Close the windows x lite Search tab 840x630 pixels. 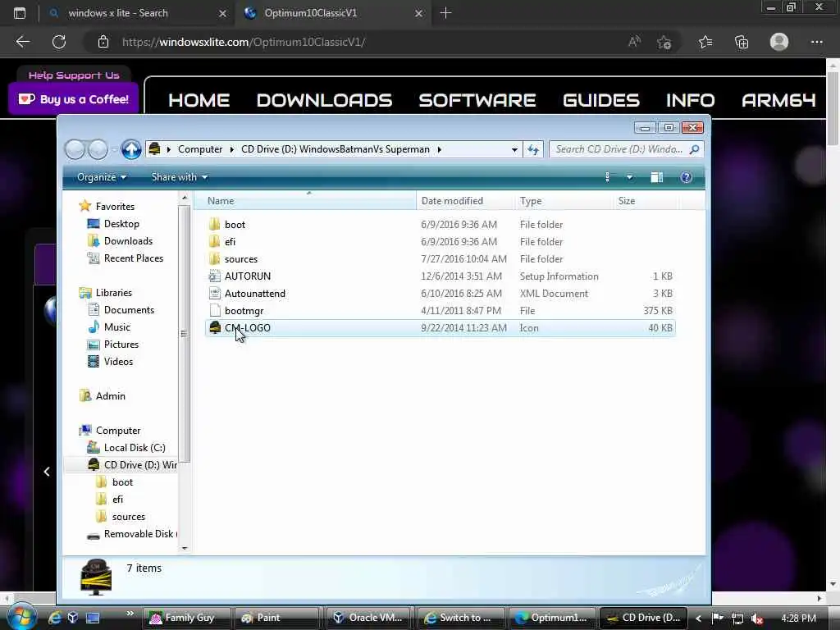(x=223, y=13)
